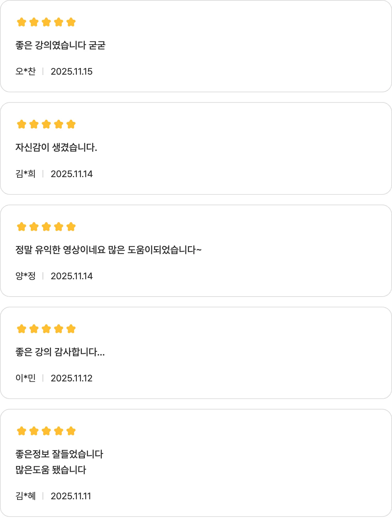Click reviewer name 양*정
Image resolution: width=392 pixels, height=532 pixels.
(26, 276)
